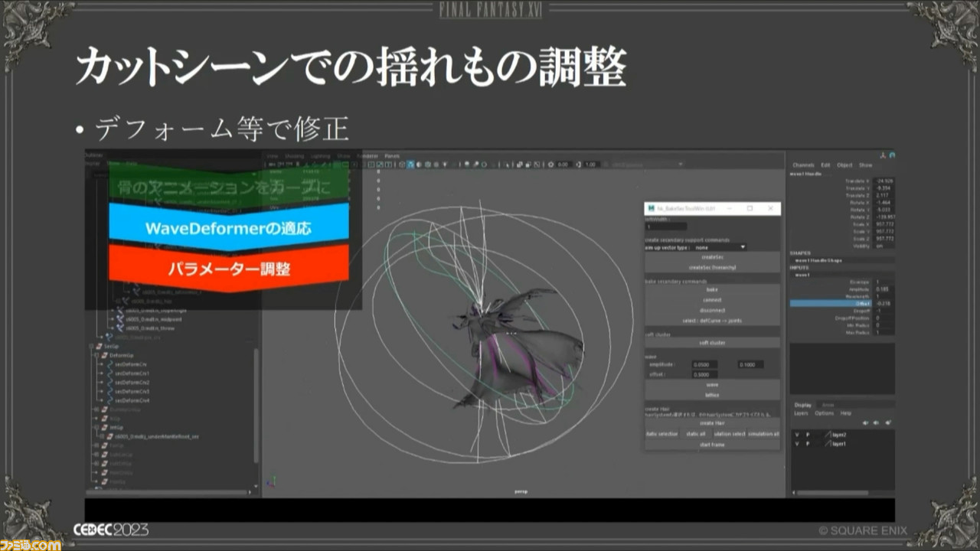Viewport: 980px width, 551px height.
Task: Open the Options menu in Layer Editor
Action: pyautogui.click(x=825, y=413)
